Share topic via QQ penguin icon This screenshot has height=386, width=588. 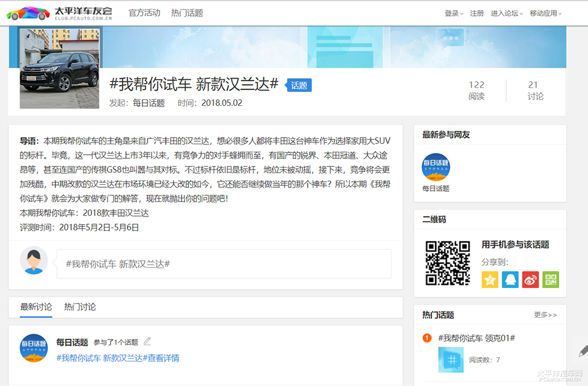coord(510,279)
